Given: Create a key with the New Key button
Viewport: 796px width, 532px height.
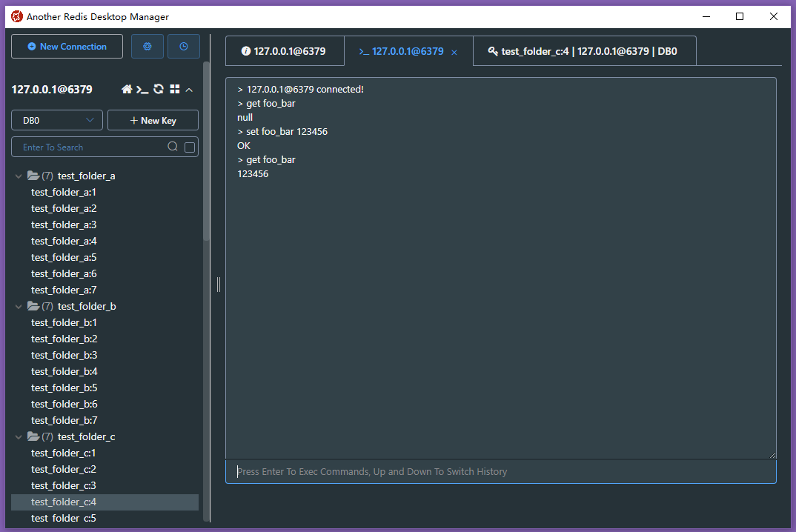Looking at the screenshot, I should (153, 119).
